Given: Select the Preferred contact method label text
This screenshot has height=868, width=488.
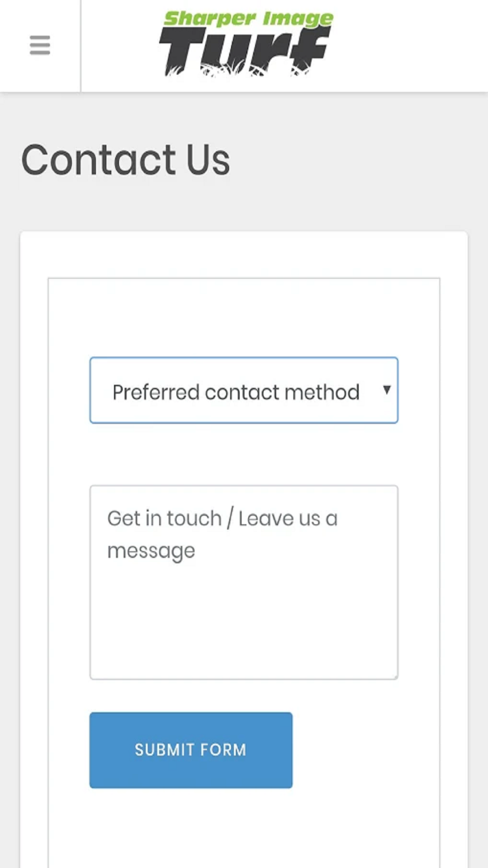Looking at the screenshot, I should pyautogui.click(x=236, y=392).
